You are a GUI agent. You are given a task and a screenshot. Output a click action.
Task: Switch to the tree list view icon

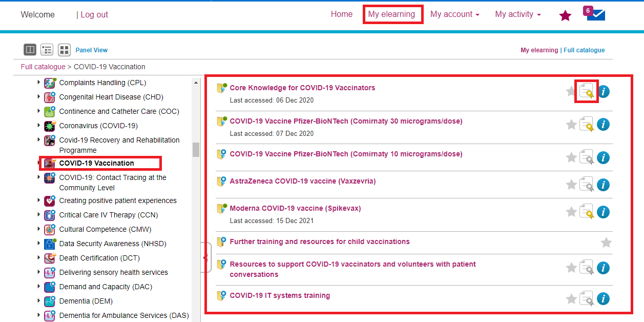[47, 50]
